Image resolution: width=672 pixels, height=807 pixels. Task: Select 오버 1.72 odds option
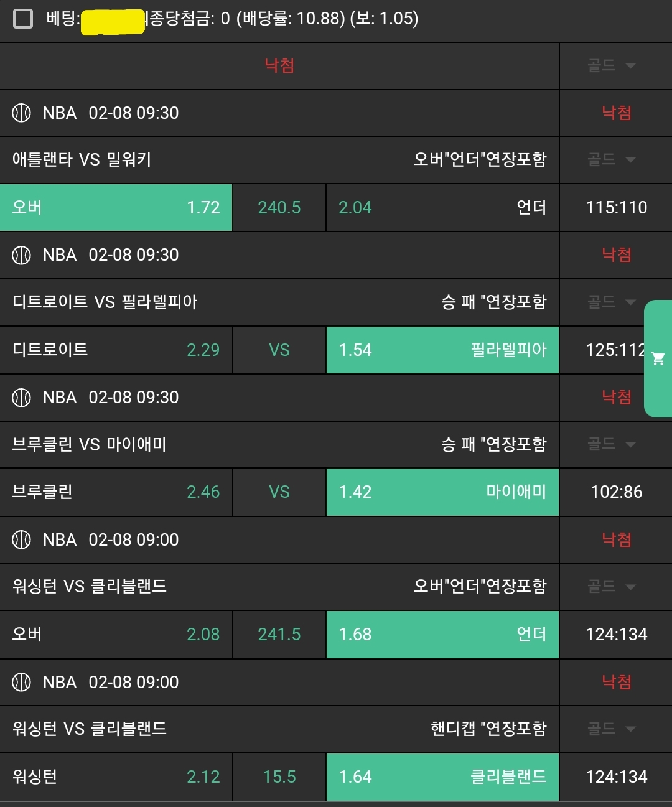[116, 207]
